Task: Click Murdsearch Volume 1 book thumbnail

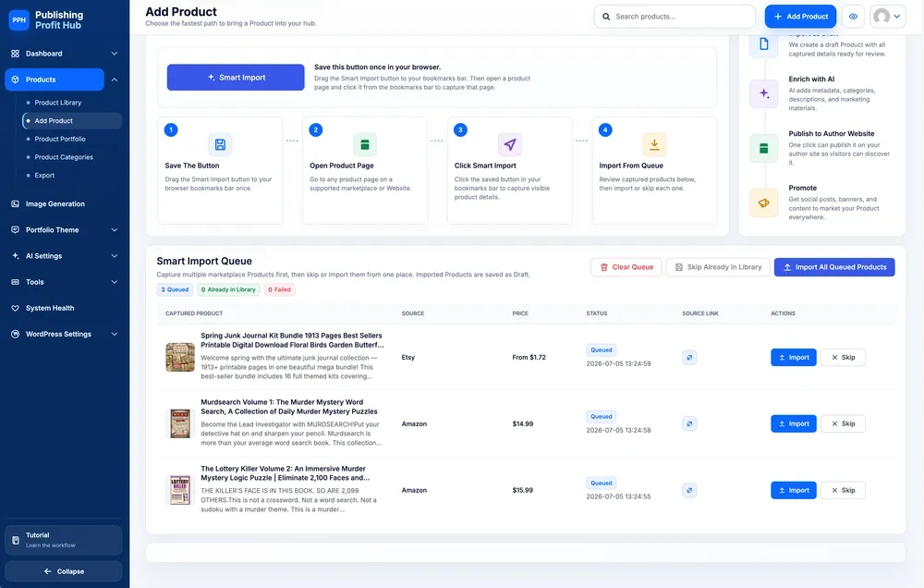Action: coord(180,424)
